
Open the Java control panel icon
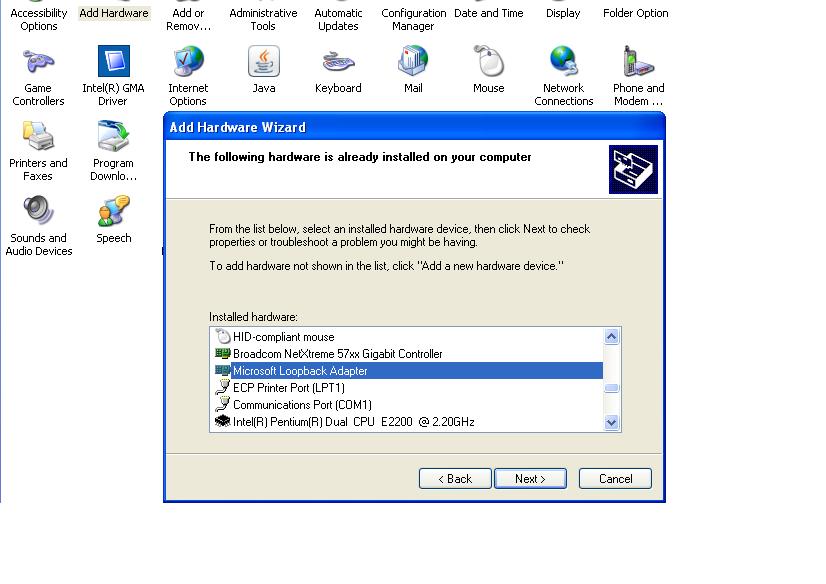coord(263,61)
